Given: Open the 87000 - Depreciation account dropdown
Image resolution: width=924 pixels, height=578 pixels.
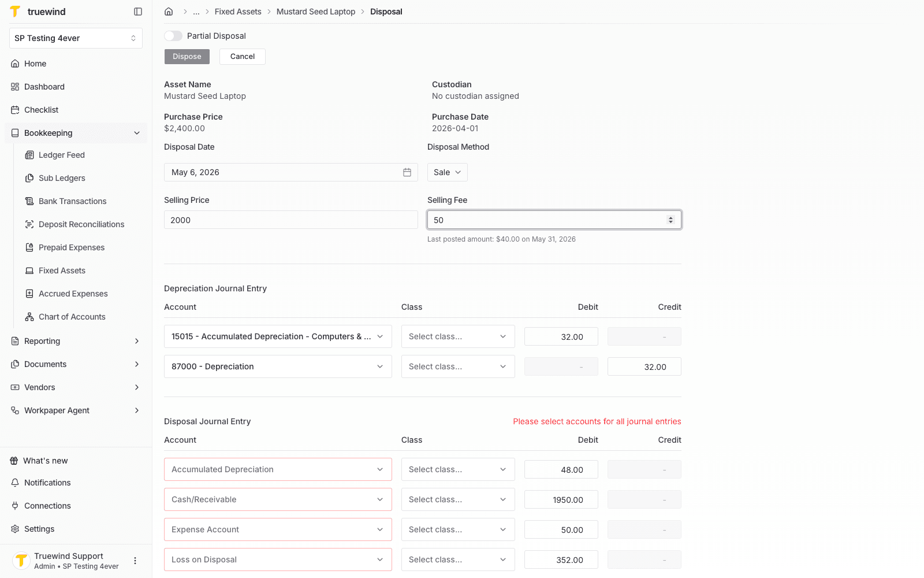Looking at the screenshot, I should (278, 366).
